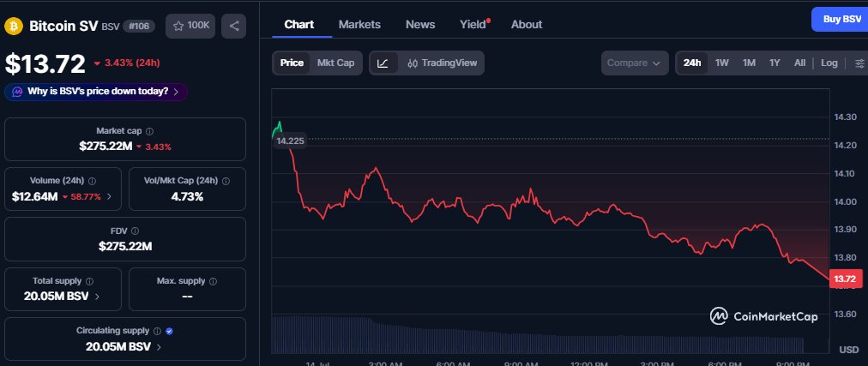Click the $12.64M volume value
Viewport: 868px width, 366px height.
pyautogui.click(x=34, y=196)
